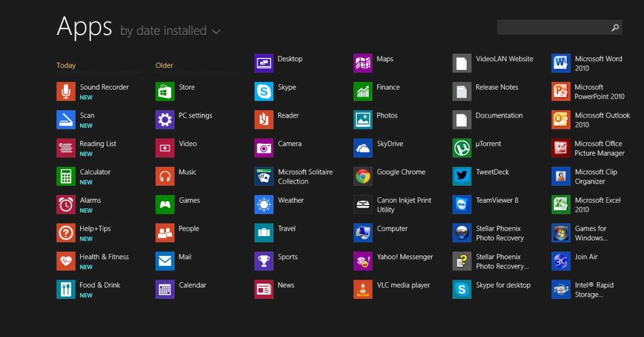Click the 'Canon Inkjet Print Utility' label
Viewport: 644px width, 337px height.
click(404, 205)
